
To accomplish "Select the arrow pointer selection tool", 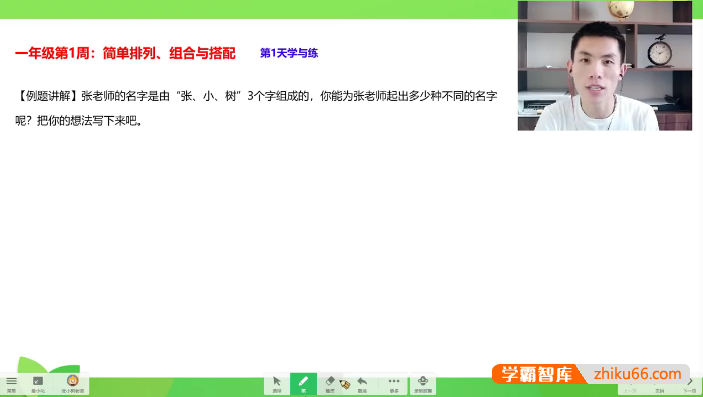I will coord(277,384).
